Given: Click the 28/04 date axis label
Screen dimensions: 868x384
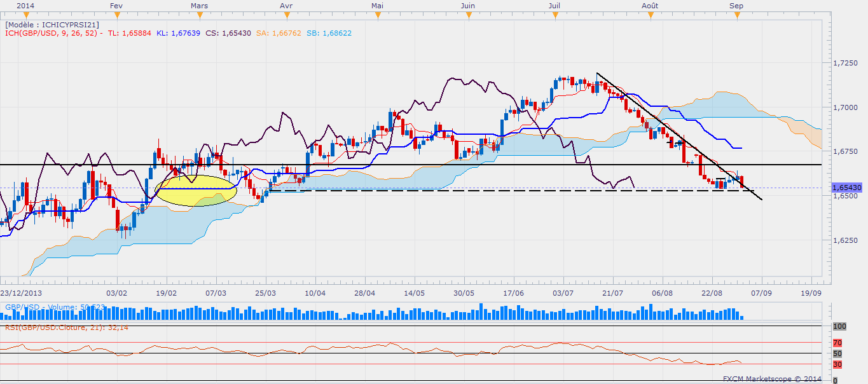Looking at the screenshot, I should pyautogui.click(x=364, y=294).
